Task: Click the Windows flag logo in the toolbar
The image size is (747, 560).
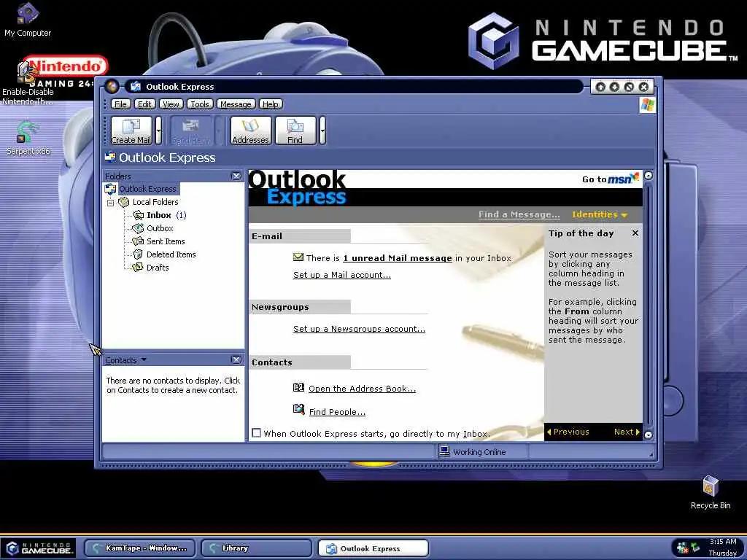Action: pos(647,105)
